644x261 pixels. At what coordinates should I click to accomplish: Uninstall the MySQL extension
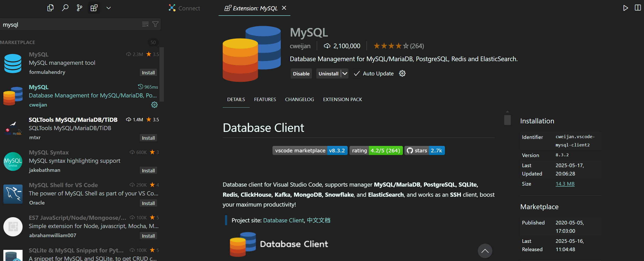328,74
